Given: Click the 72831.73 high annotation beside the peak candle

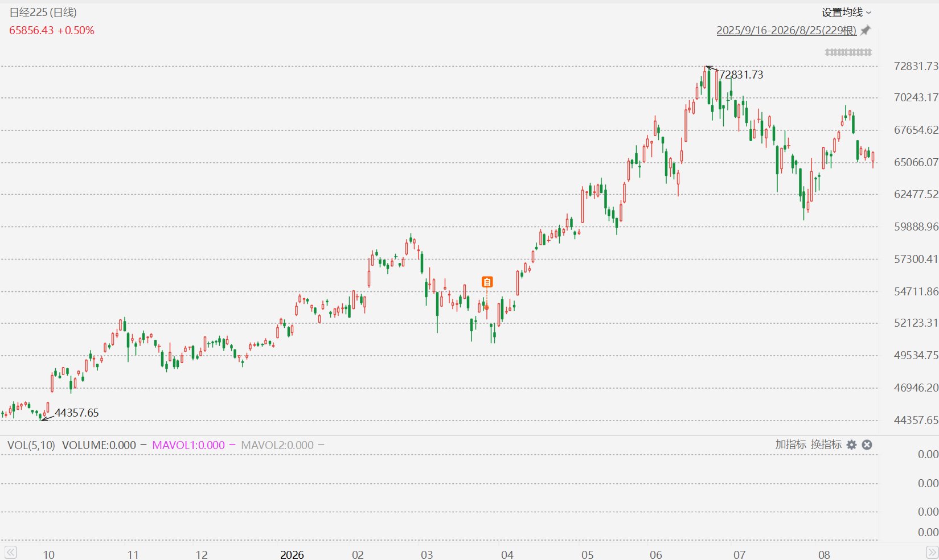Looking at the screenshot, I should pos(741,75).
